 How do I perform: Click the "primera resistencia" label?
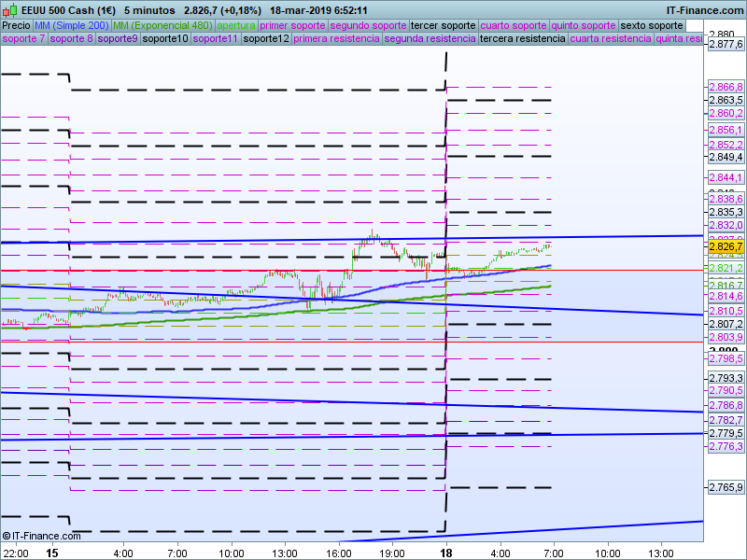pyautogui.click(x=335, y=38)
